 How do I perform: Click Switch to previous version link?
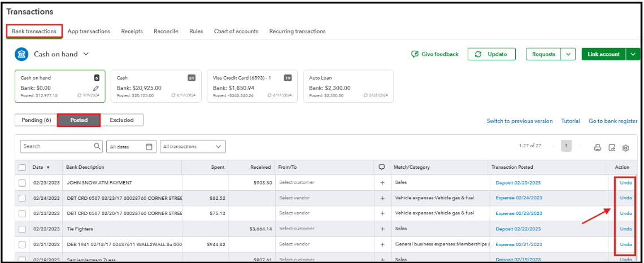coord(520,121)
